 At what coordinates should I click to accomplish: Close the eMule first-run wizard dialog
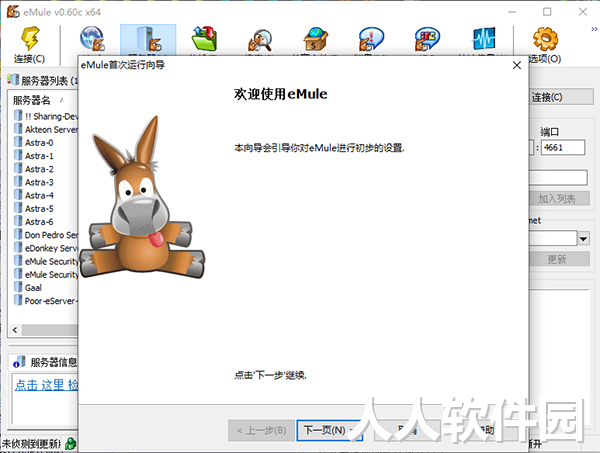tap(517, 65)
